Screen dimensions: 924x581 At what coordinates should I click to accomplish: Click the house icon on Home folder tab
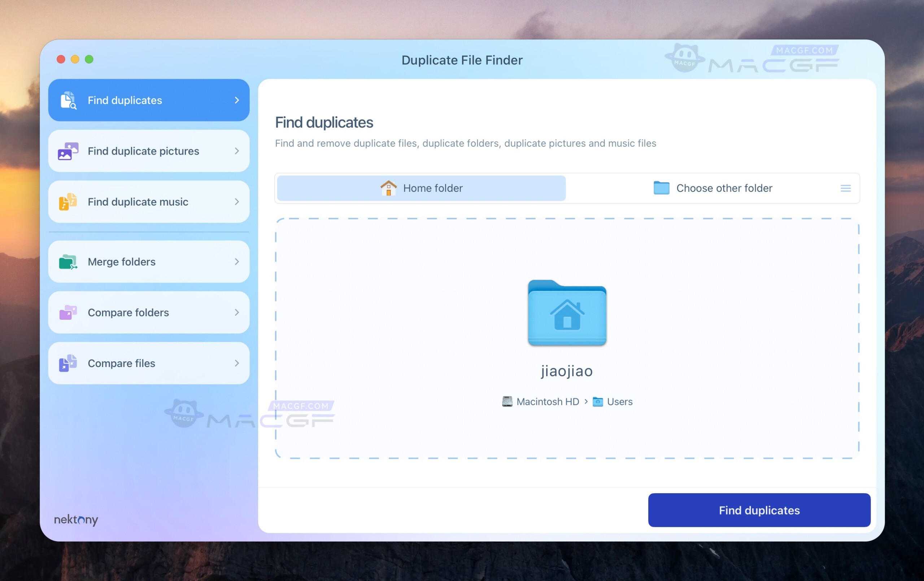click(x=389, y=188)
